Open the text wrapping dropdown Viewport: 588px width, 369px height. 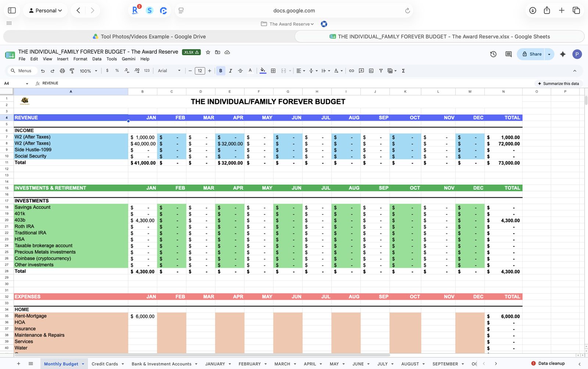click(326, 71)
